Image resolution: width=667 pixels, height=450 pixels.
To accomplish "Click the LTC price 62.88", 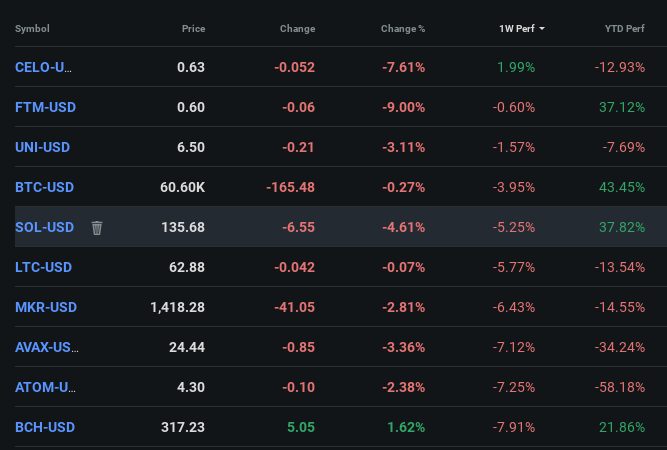I will (187, 267).
